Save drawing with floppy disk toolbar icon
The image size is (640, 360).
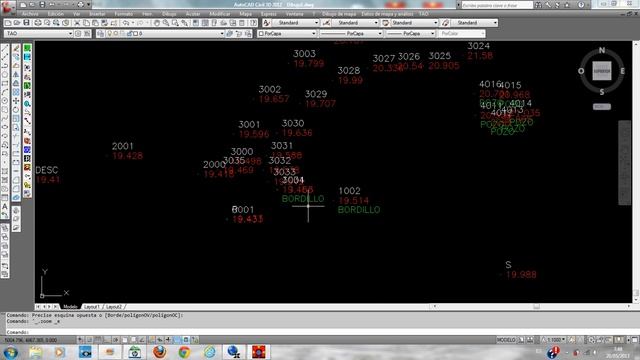(x=26, y=23)
